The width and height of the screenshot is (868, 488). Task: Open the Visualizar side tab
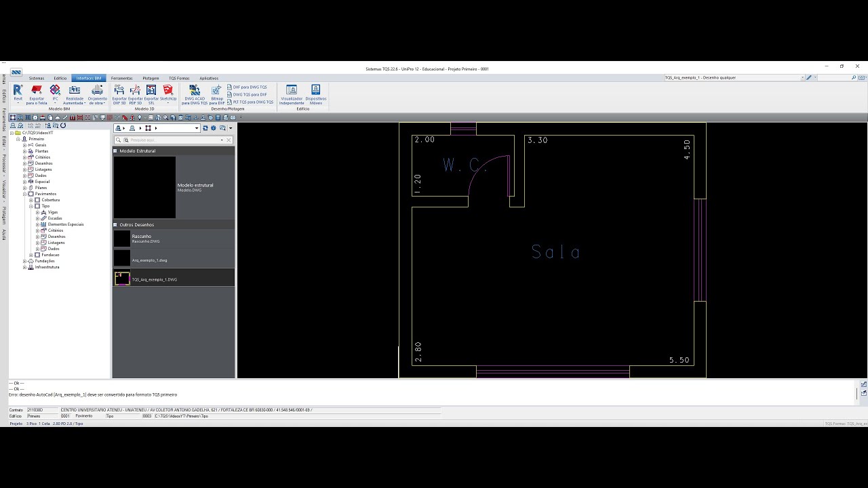[x=3, y=190]
